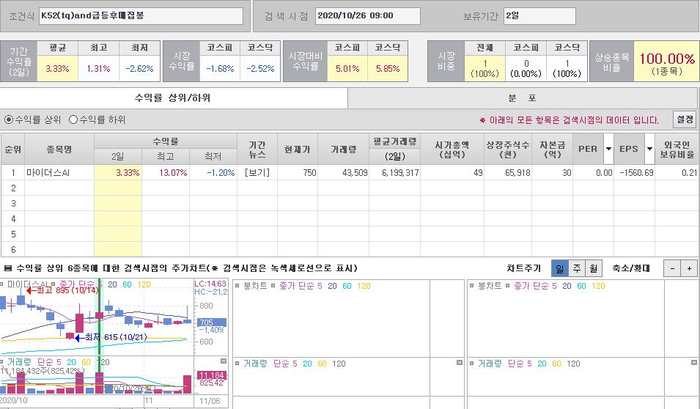Click the 750 current price cell
The height and width of the screenshot is (409, 700).
(x=297, y=173)
